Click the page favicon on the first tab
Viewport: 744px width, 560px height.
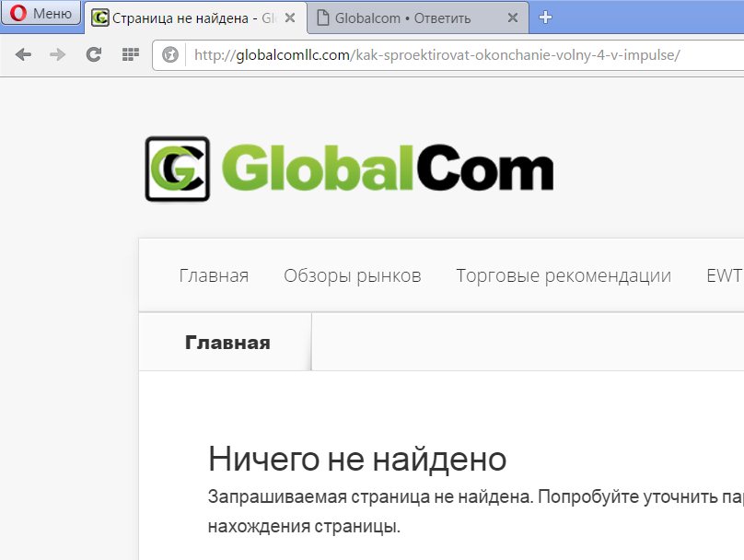click(100, 18)
